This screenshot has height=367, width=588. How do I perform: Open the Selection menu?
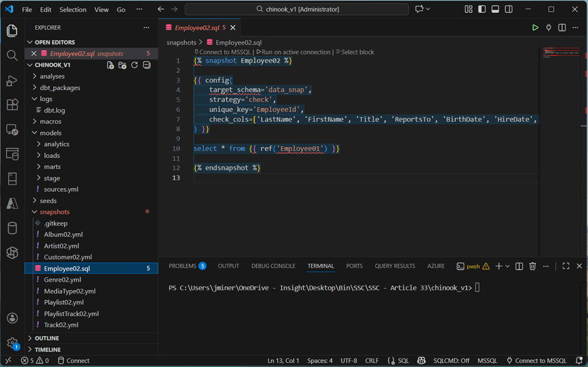[x=73, y=10]
